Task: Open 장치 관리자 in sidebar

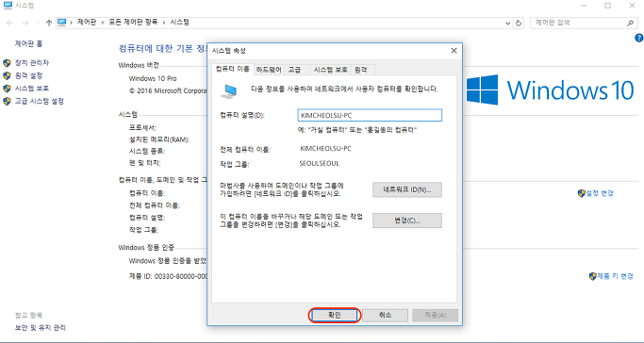Action: [32, 63]
